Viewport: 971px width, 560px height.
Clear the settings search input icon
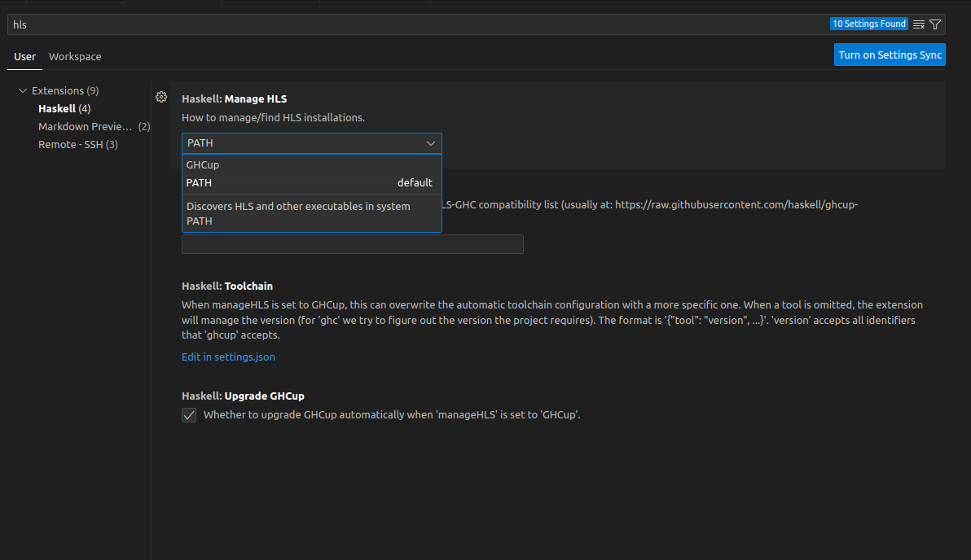click(x=919, y=24)
